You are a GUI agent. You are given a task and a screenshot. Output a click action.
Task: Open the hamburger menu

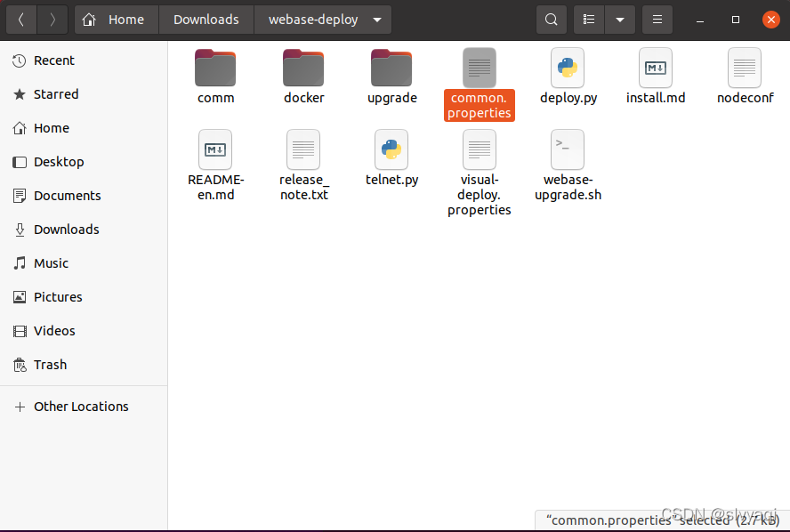(657, 19)
